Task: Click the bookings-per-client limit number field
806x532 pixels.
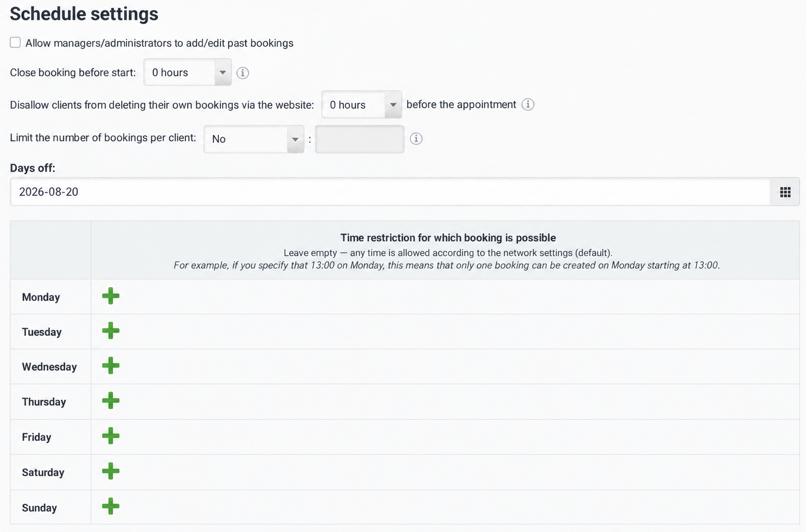Action: pyautogui.click(x=360, y=139)
